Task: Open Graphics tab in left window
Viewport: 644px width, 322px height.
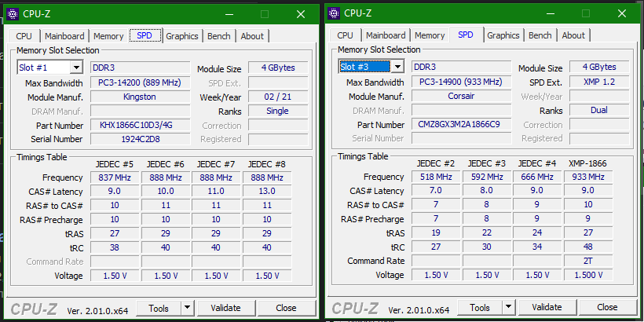Action: point(182,36)
